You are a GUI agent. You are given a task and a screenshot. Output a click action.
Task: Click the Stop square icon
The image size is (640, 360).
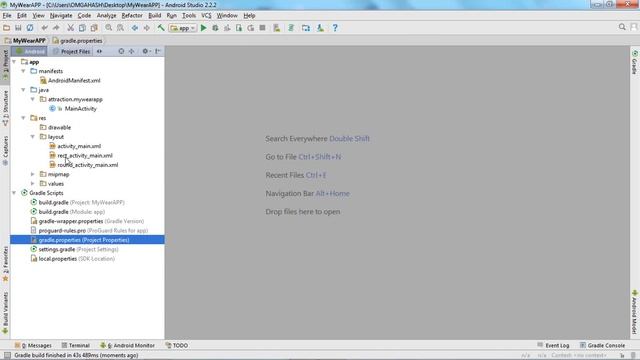262,28
